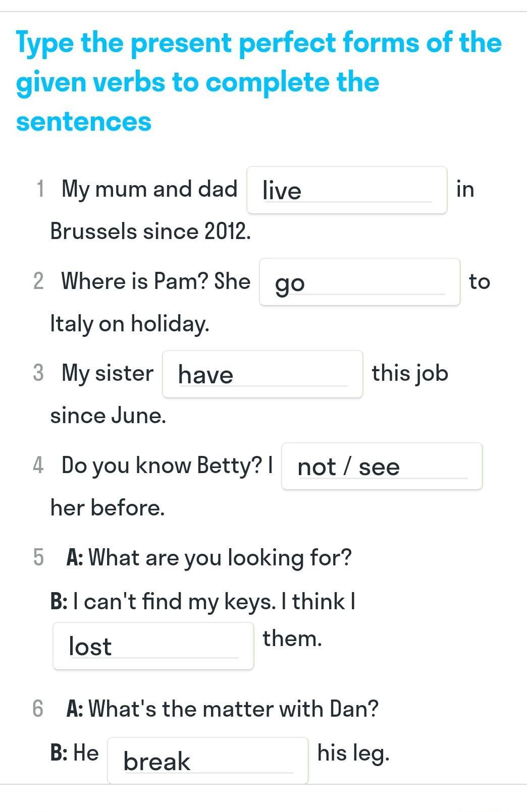Click the 'live' answer field in sentence 1

[347, 190]
